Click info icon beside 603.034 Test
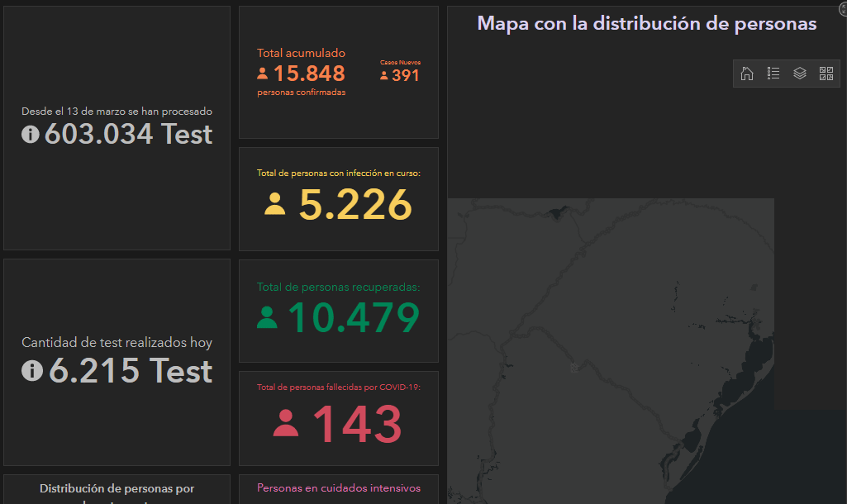 31,135
